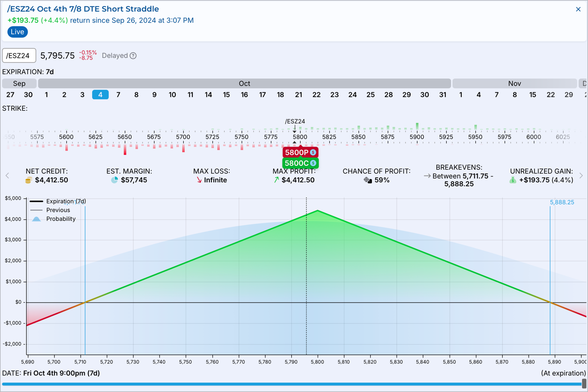Close the short straddle panel
Viewport: 588px width, 392px height.
578,9
